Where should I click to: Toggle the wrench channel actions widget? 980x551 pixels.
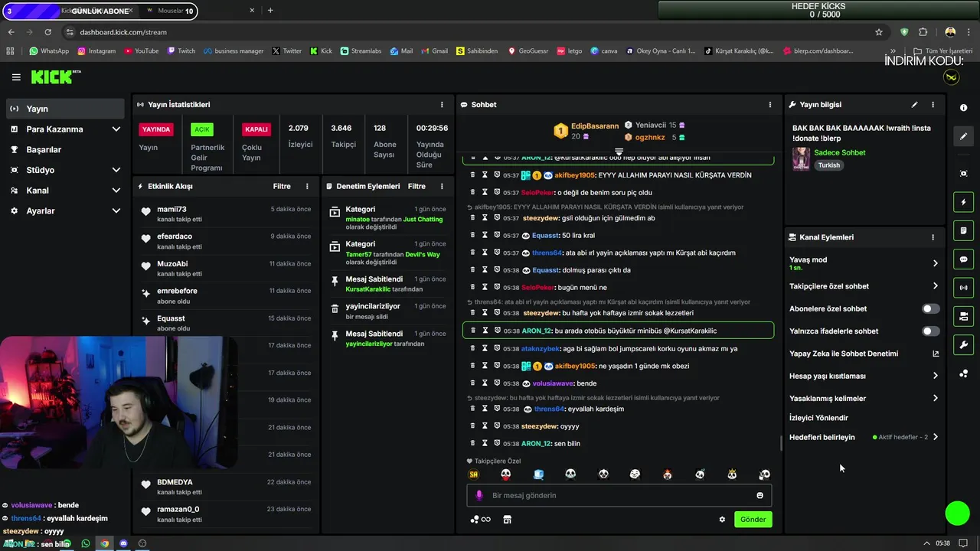tap(963, 344)
